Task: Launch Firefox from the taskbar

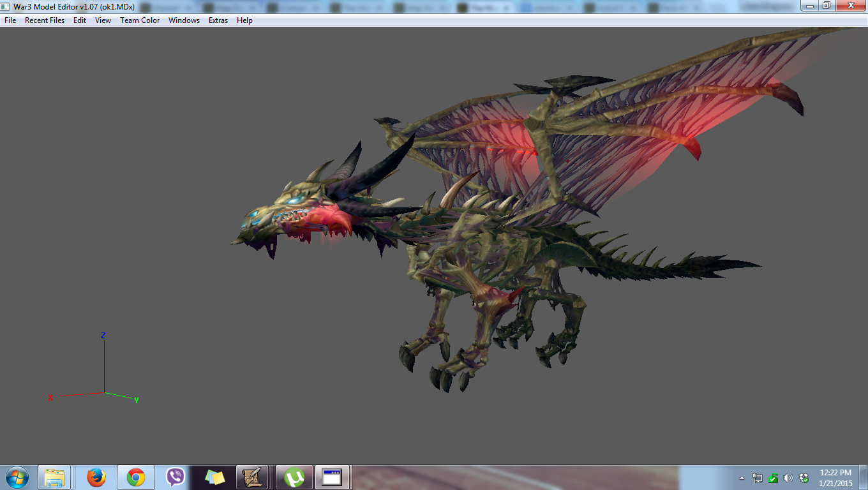Action: point(96,477)
